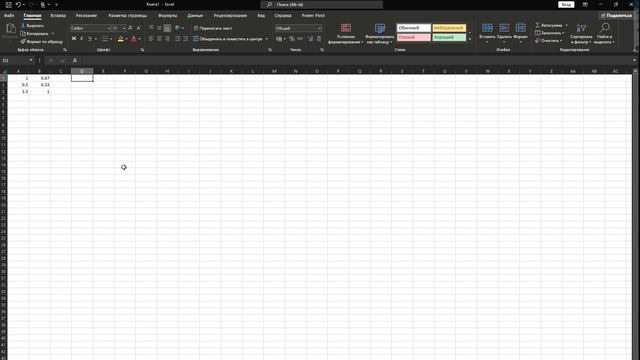Decrease the cell indent
This screenshot has height=360, width=640.
(177, 39)
